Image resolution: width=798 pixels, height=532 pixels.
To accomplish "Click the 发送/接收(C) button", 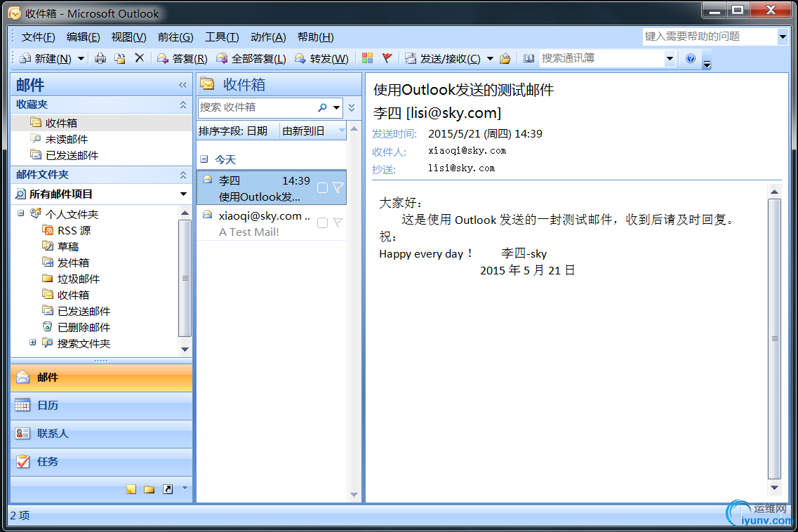I will tap(442, 58).
